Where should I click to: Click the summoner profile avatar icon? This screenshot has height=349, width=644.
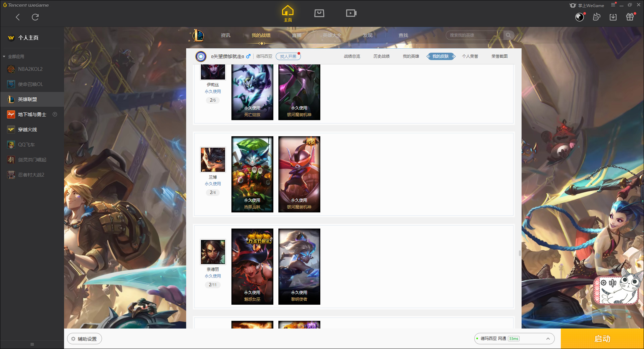click(x=201, y=56)
